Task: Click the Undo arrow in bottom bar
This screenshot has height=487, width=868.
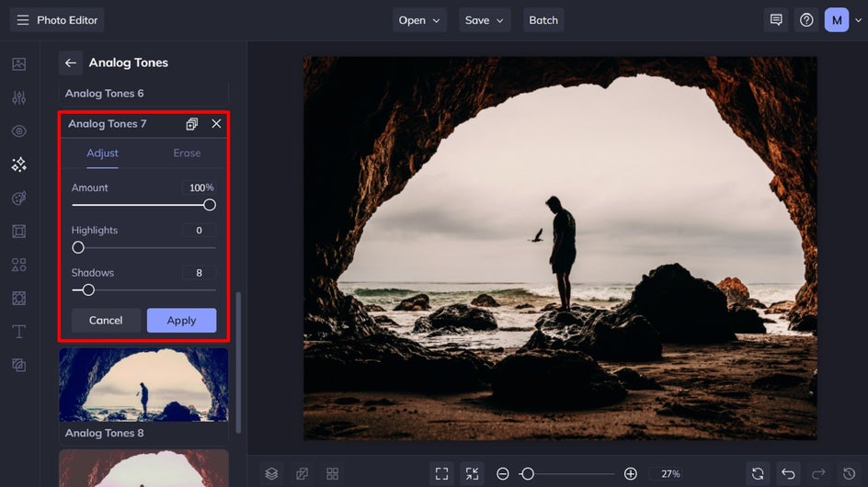Action: tap(788, 474)
